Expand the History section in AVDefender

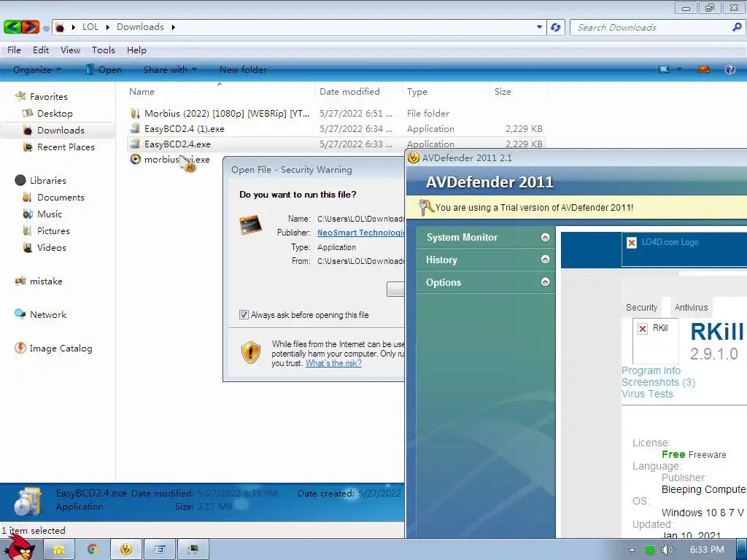click(546, 260)
